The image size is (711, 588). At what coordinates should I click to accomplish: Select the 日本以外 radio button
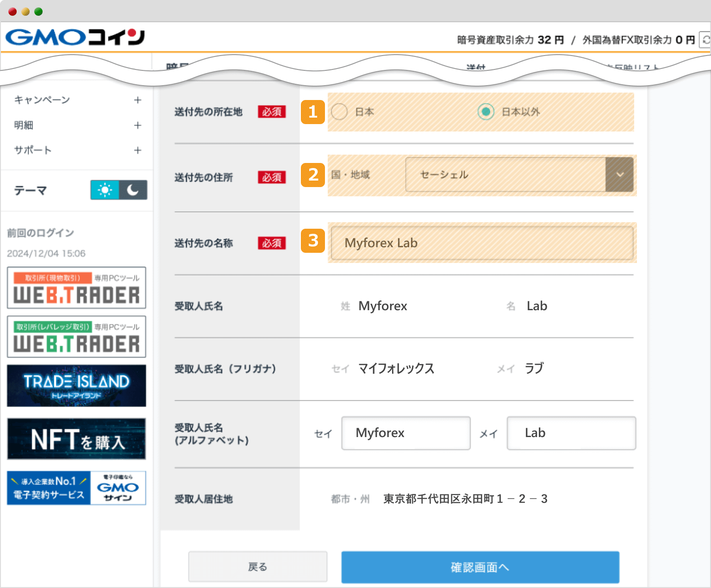pyautogui.click(x=486, y=112)
